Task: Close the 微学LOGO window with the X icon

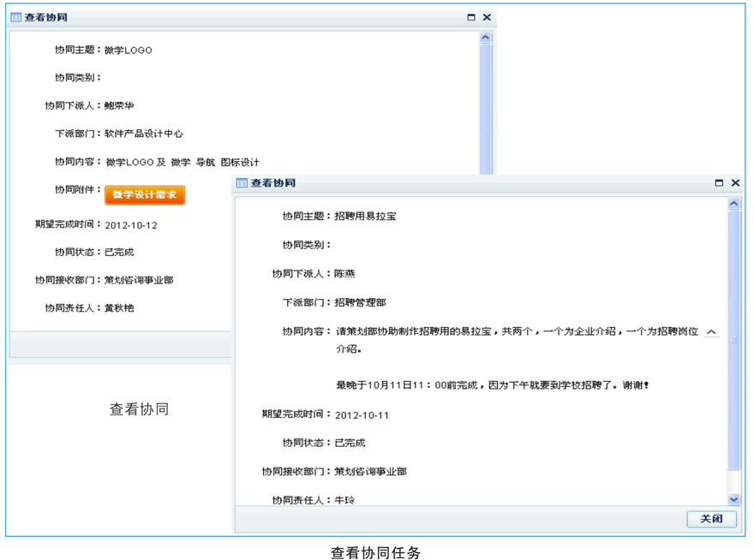Action: [487, 17]
